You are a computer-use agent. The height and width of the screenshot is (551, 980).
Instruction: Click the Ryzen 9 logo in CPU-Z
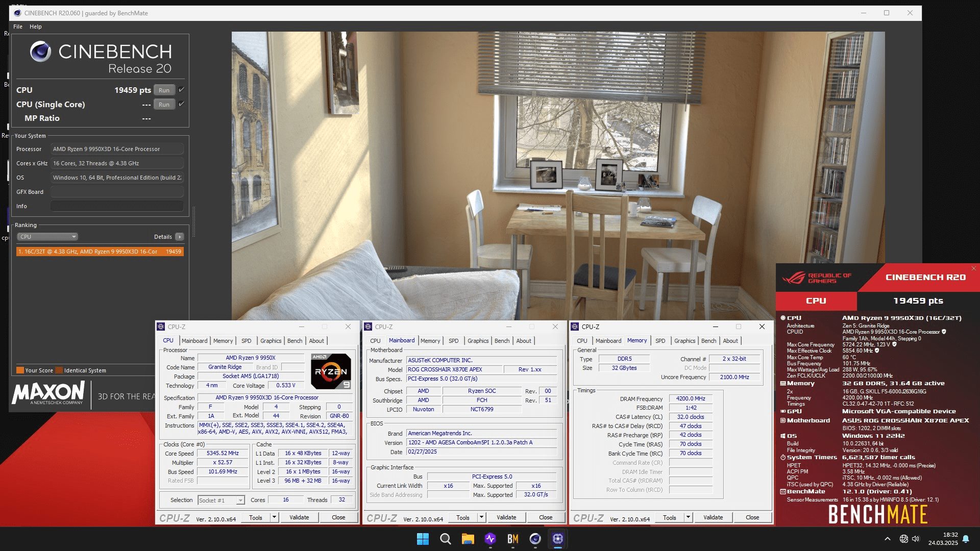331,371
